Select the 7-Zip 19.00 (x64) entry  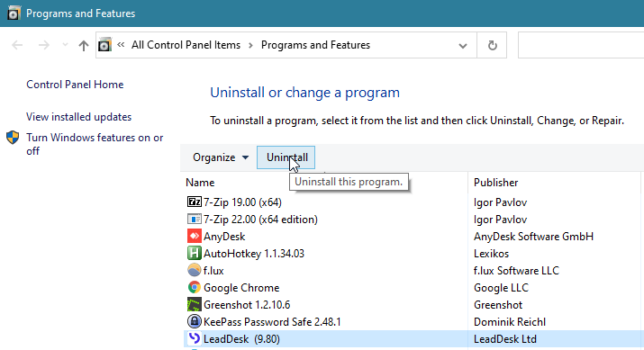242,202
